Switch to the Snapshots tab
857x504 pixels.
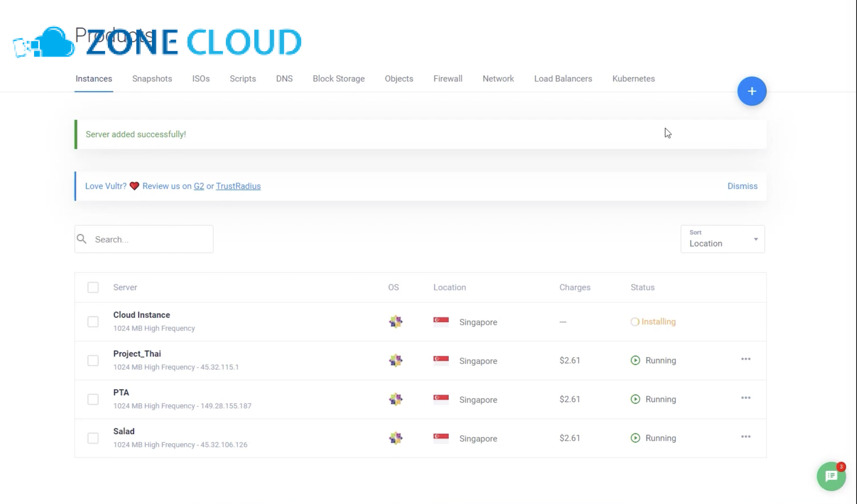152,79
